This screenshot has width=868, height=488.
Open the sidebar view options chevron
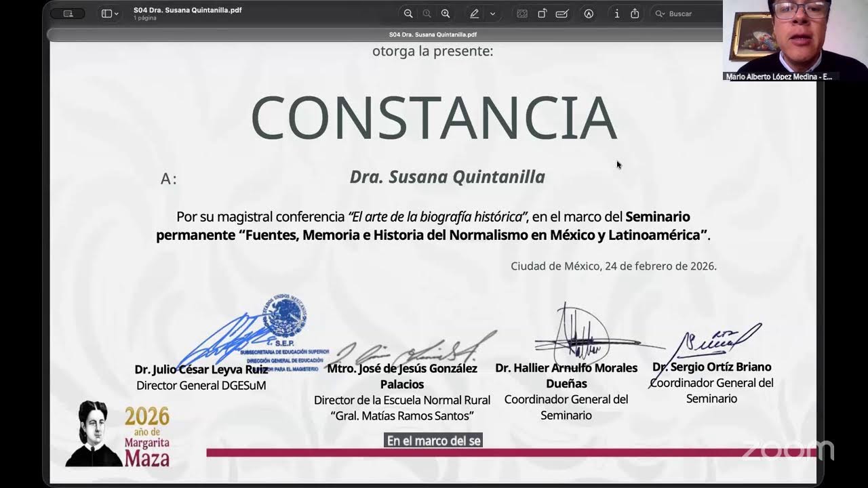[117, 14]
